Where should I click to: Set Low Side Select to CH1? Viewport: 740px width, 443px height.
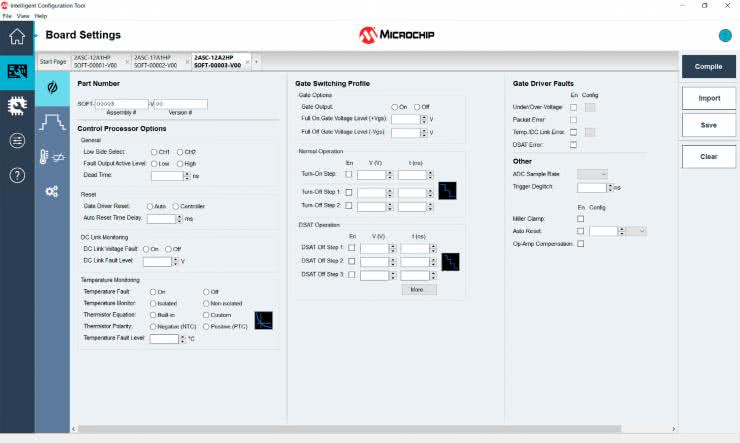pyautogui.click(x=153, y=151)
